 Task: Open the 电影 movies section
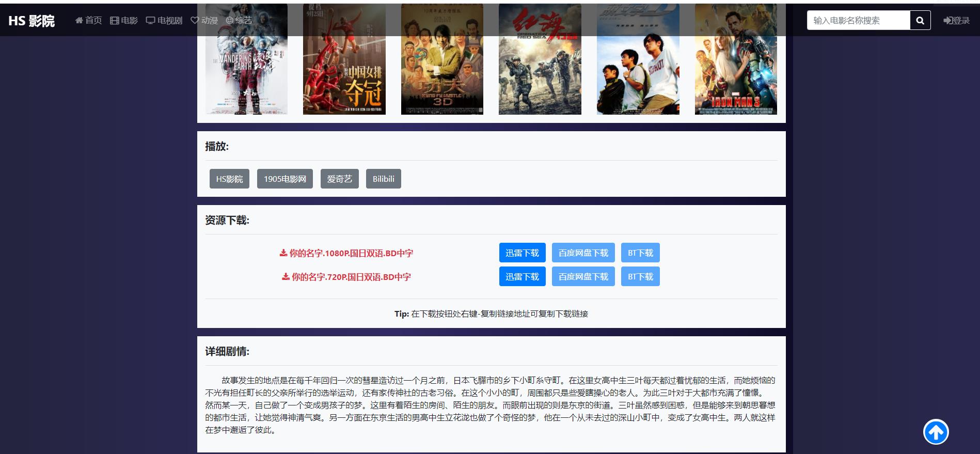click(124, 20)
